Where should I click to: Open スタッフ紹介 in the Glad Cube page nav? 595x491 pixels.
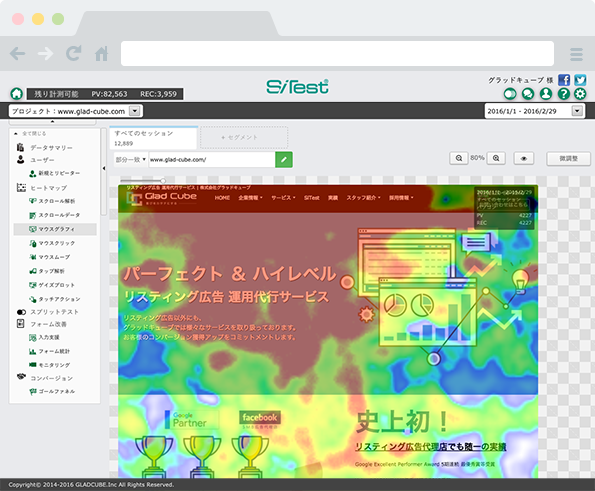tap(363, 198)
